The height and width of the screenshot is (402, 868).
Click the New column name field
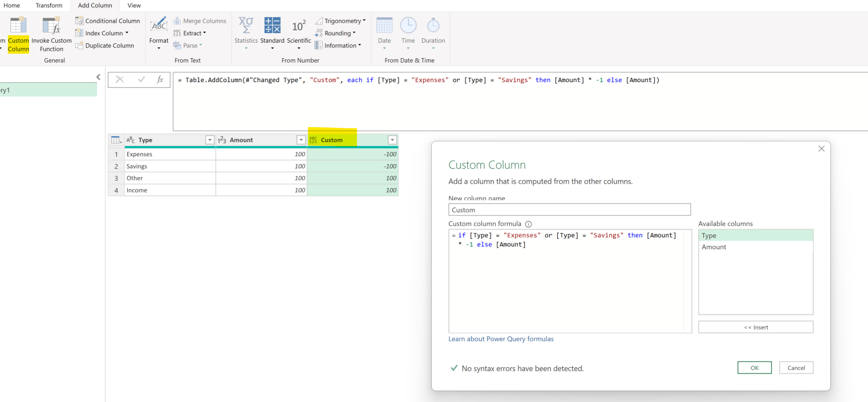point(569,210)
